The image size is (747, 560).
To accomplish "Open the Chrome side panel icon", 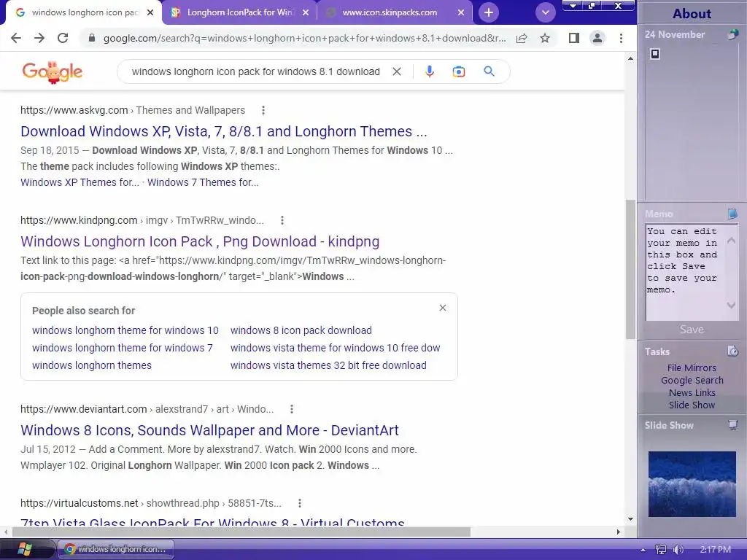I will coord(574,38).
